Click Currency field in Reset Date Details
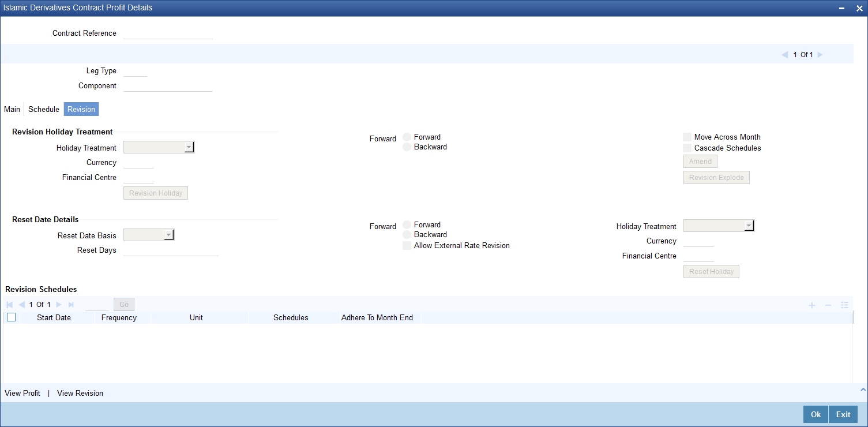Image resolution: width=868 pixels, height=427 pixels. click(x=698, y=241)
